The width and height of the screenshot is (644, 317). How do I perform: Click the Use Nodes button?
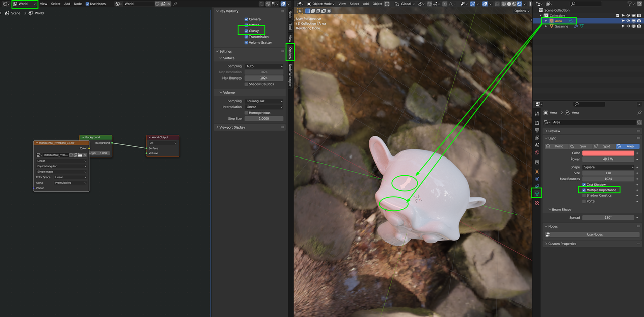[594, 234]
